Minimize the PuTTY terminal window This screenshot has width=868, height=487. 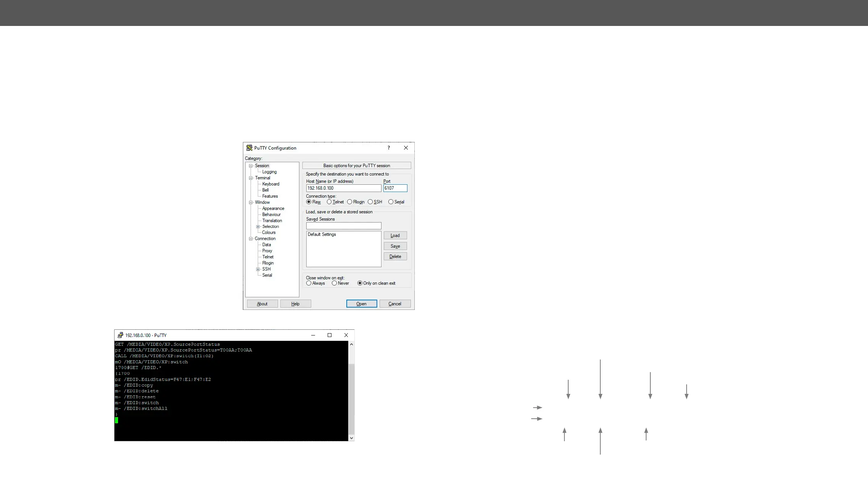pos(313,335)
